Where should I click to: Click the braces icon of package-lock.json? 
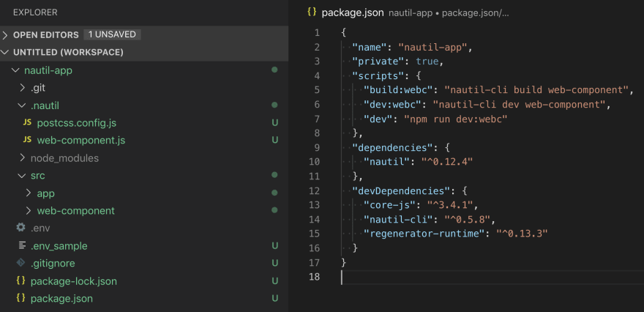(20, 281)
